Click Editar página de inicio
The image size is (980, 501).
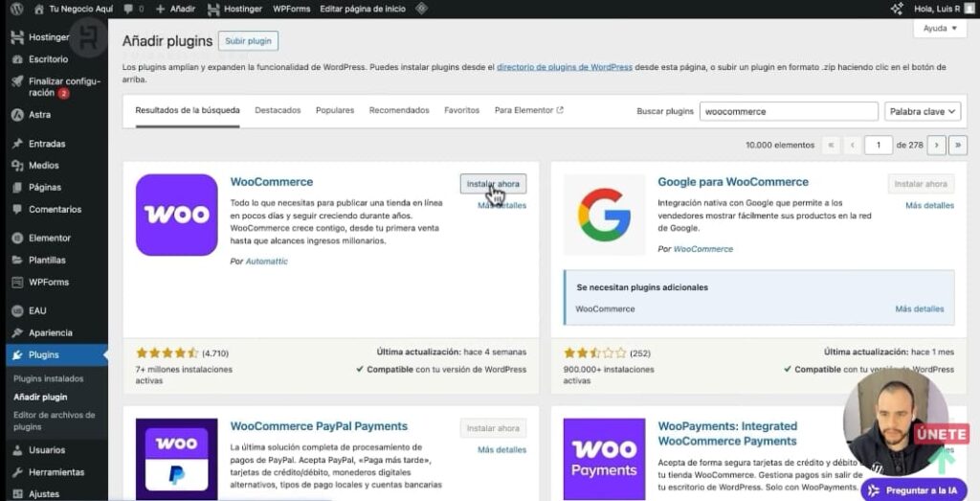click(x=363, y=9)
